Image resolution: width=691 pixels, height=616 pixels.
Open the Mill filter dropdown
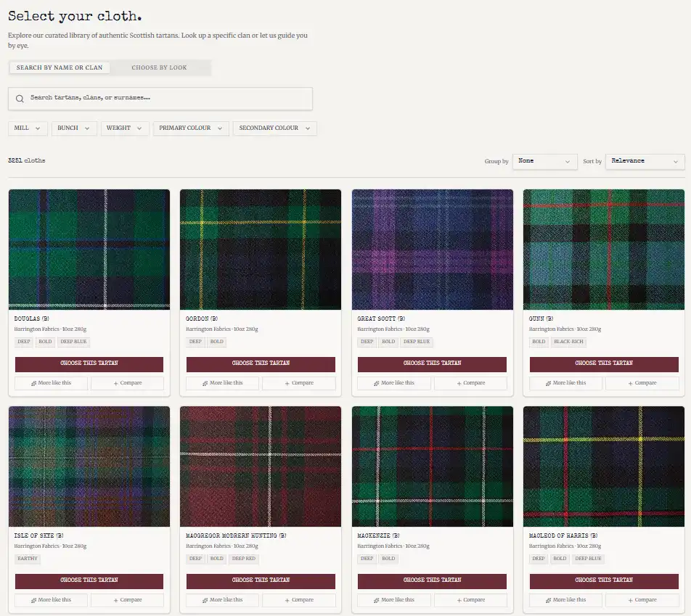[x=28, y=128]
